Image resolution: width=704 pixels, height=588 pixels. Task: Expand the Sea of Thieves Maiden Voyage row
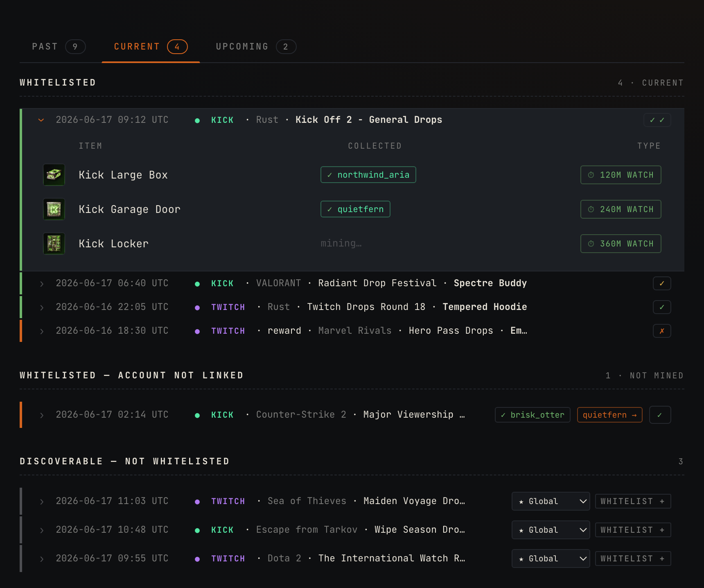(41, 502)
